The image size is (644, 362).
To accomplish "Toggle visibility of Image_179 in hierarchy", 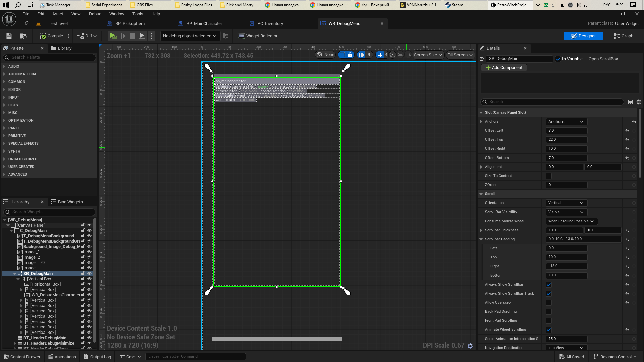I will [89, 263].
